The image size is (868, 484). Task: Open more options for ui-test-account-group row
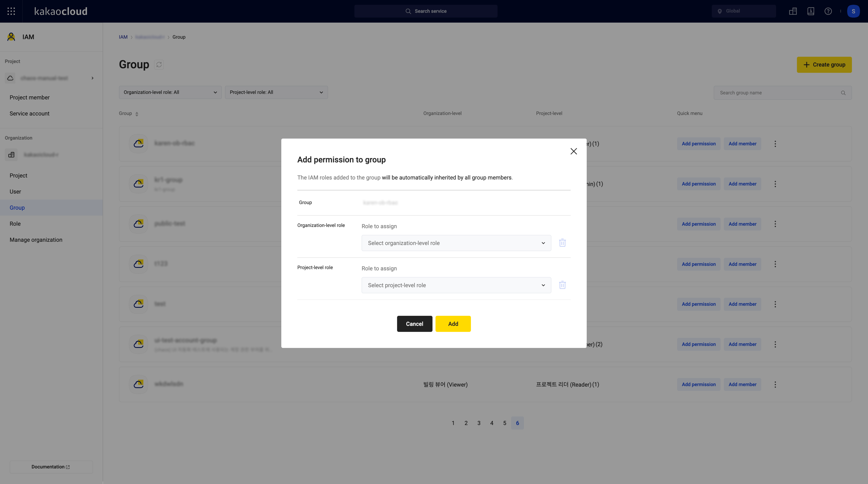[775, 344]
